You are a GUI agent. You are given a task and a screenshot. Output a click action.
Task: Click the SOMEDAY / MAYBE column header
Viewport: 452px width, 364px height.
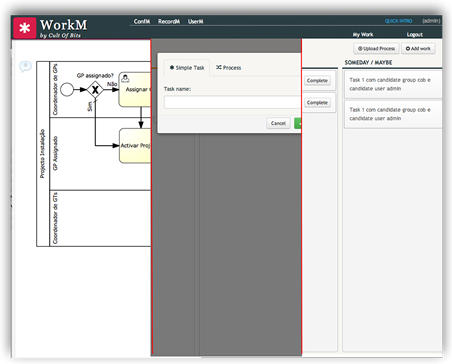point(368,62)
